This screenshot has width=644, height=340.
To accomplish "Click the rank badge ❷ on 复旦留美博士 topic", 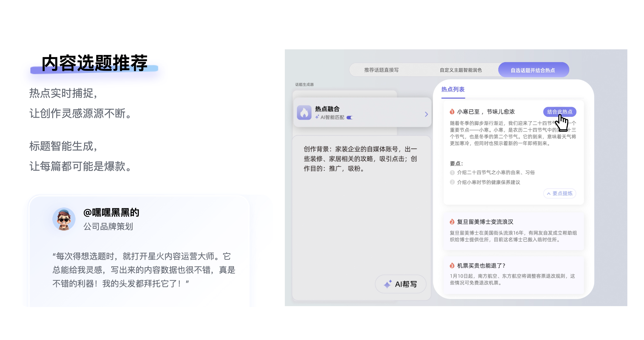I will tap(452, 222).
